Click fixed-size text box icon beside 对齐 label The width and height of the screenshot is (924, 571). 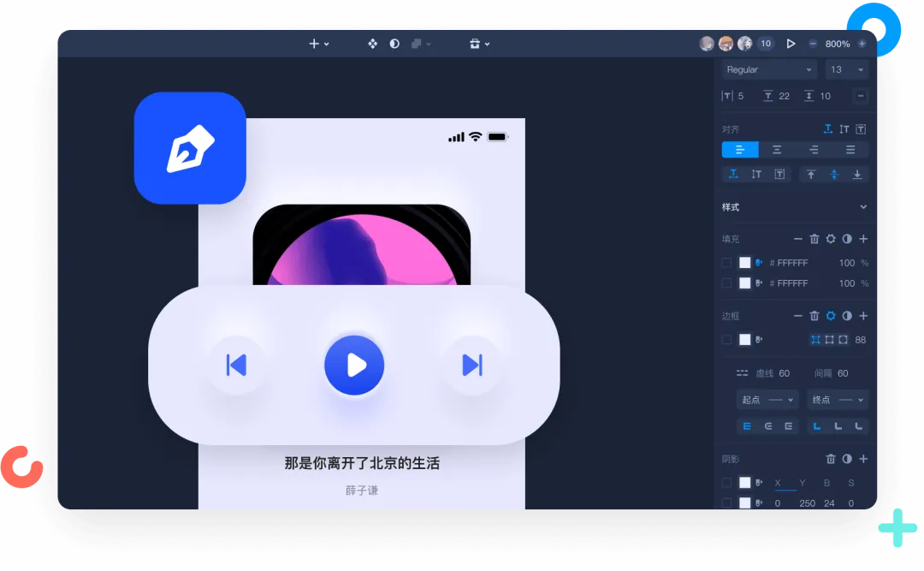tap(861, 128)
